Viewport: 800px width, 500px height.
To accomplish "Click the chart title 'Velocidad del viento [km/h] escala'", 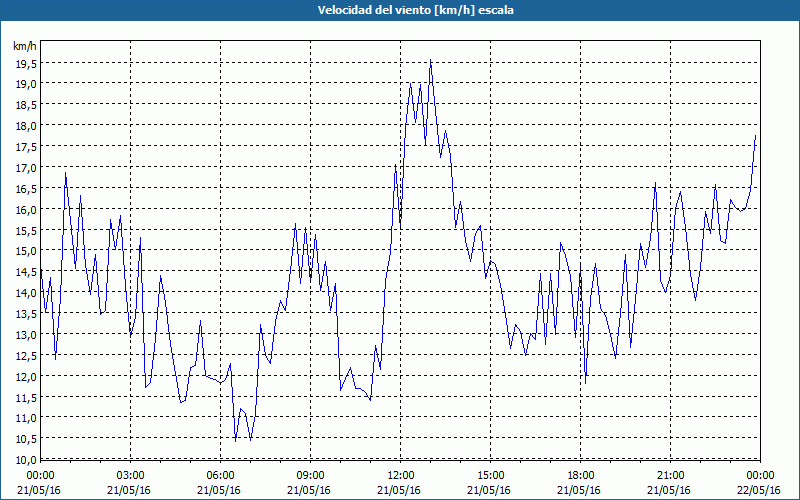I will 415,10.
